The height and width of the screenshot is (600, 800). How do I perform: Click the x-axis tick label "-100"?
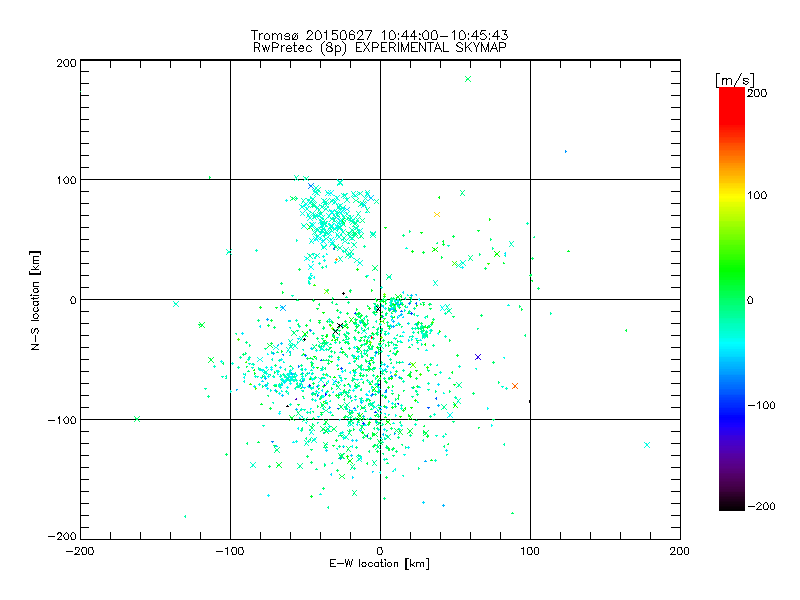pyautogui.click(x=230, y=551)
